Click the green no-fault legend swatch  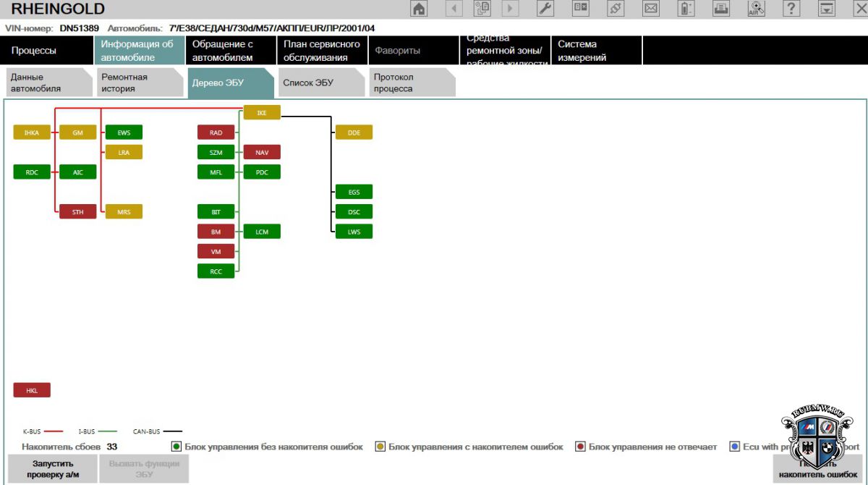pyautogui.click(x=176, y=447)
